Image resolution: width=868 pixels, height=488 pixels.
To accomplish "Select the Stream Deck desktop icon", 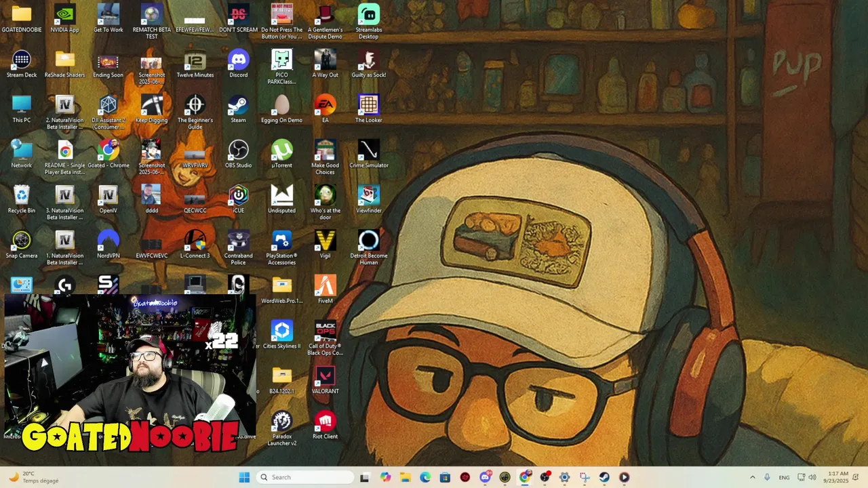I will tap(22, 64).
